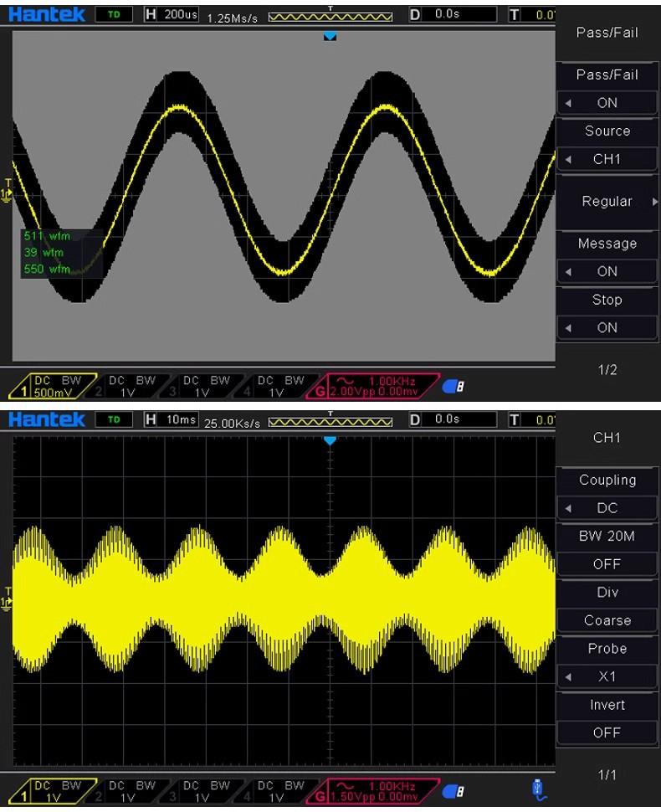661x812 pixels.
Task: Click the USB drive icon in the bottom status bar
Action: point(540,788)
